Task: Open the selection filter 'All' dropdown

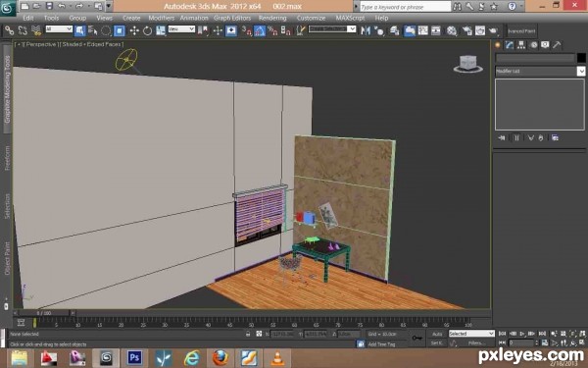Action: click(59, 28)
